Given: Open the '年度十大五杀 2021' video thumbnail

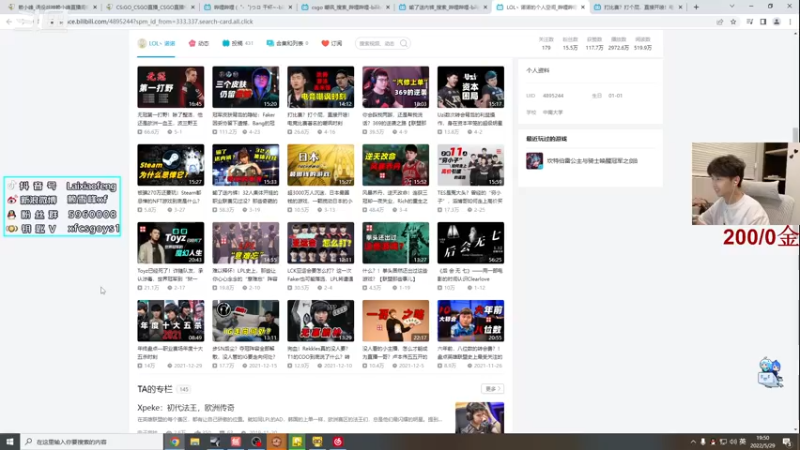Looking at the screenshot, I should point(170,321).
